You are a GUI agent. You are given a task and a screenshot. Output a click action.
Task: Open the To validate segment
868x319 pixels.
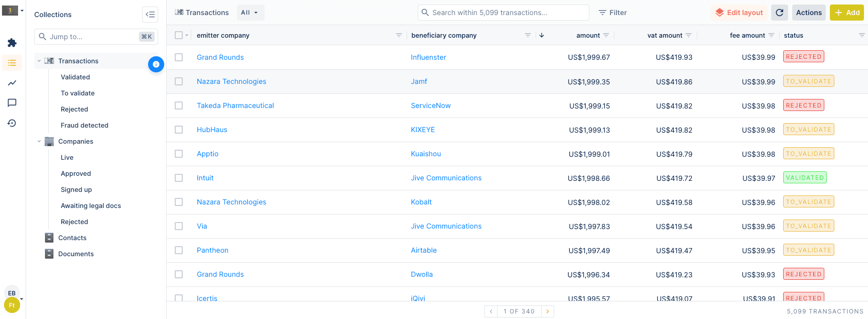78,93
